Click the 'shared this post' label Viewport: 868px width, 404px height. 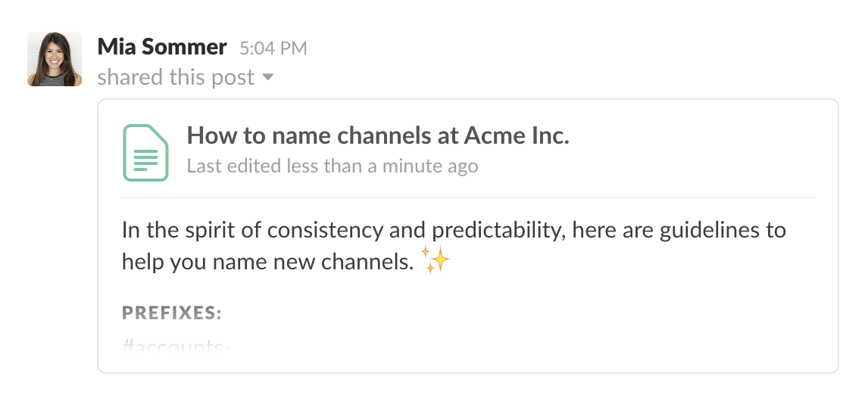click(x=176, y=77)
